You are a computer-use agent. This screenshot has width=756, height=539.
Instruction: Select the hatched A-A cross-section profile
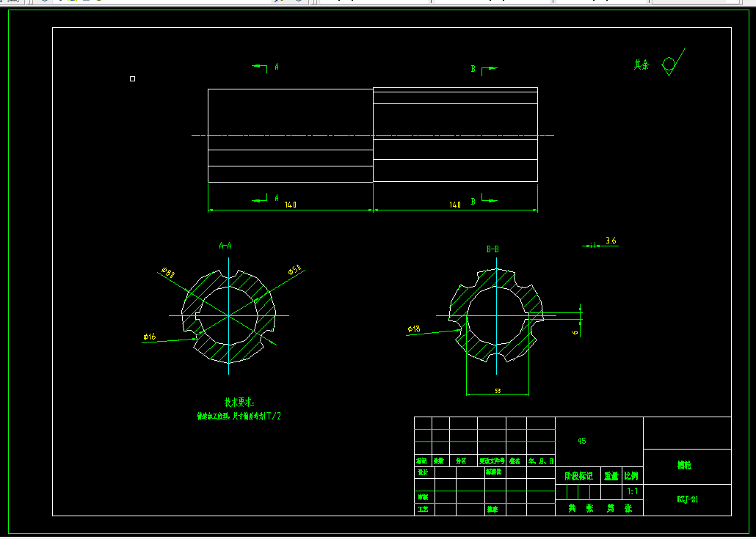coord(228,315)
